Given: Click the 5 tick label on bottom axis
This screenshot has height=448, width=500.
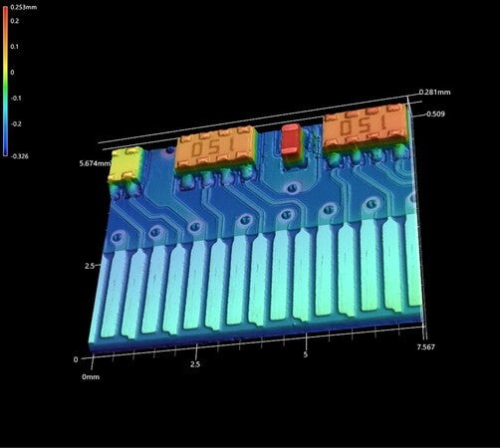Looking at the screenshot, I should click(x=305, y=354).
